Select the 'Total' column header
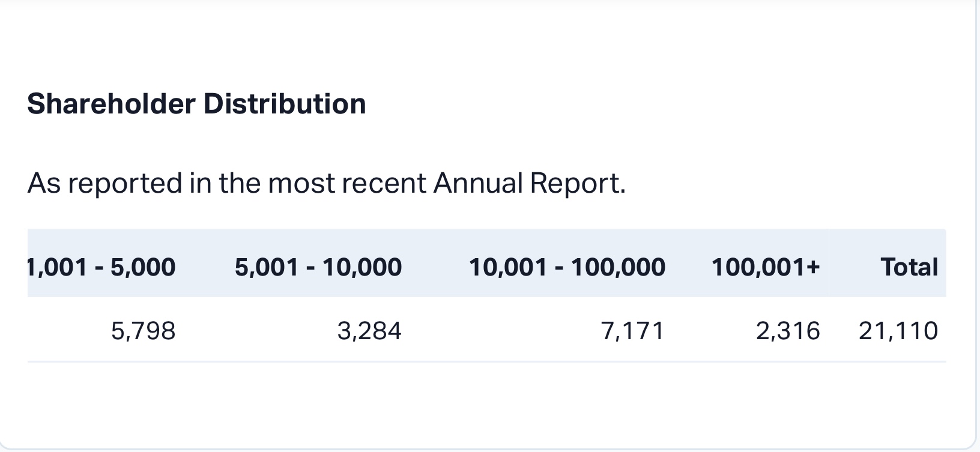The width and height of the screenshot is (980, 452). pyautogui.click(x=909, y=267)
